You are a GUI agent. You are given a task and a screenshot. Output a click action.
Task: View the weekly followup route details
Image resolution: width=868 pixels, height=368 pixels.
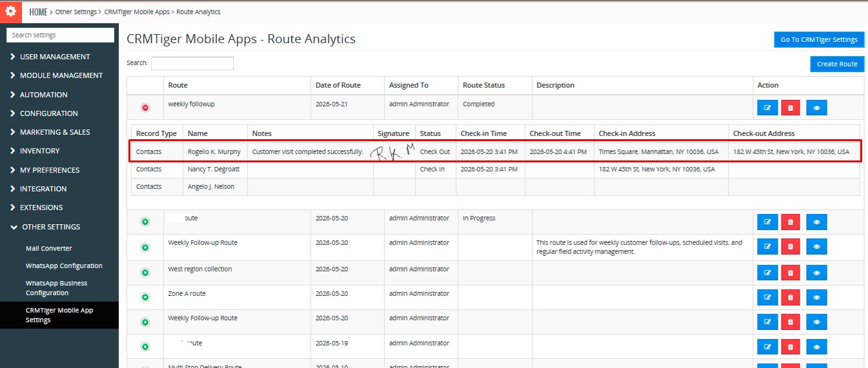tap(816, 108)
